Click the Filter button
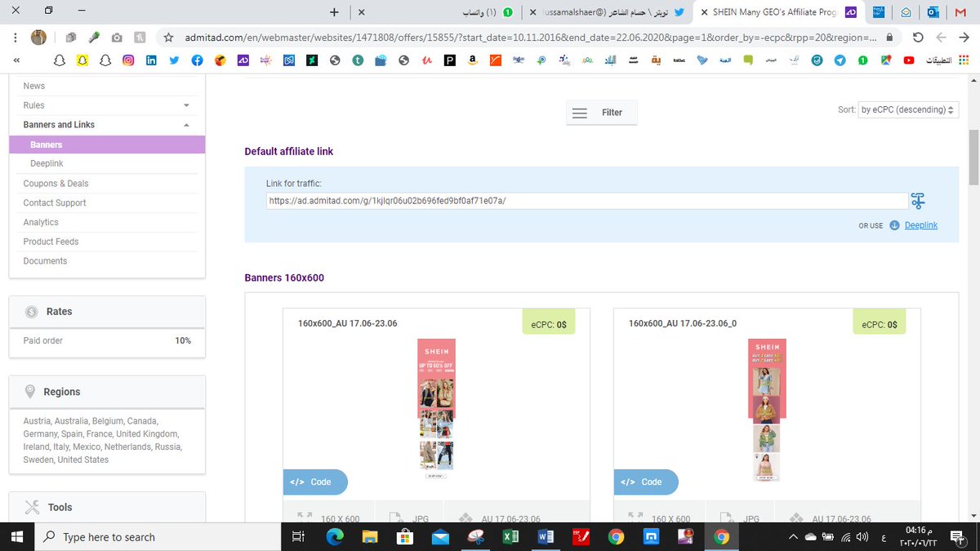Image resolution: width=980 pixels, height=551 pixels. 601,113
